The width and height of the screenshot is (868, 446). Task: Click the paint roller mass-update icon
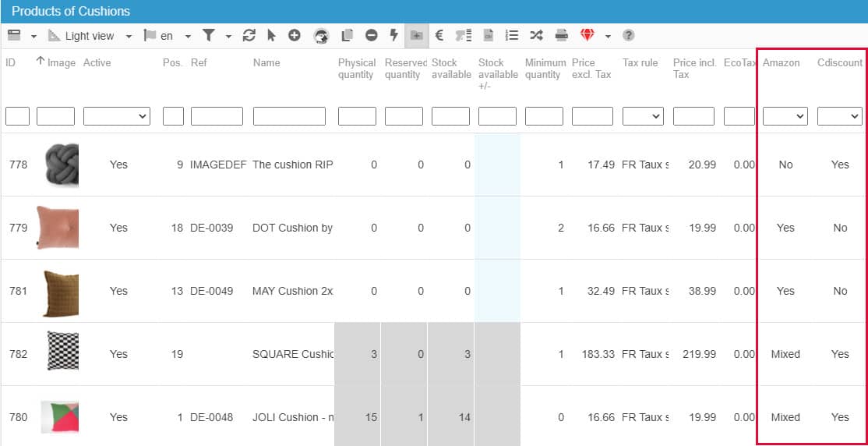click(x=464, y=35)
